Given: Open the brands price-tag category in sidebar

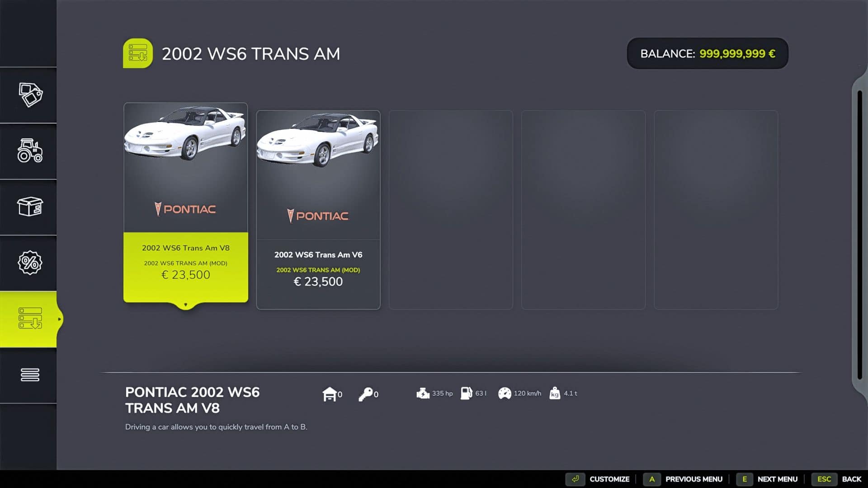Looking at the screenshot, I should click(30, 95).
